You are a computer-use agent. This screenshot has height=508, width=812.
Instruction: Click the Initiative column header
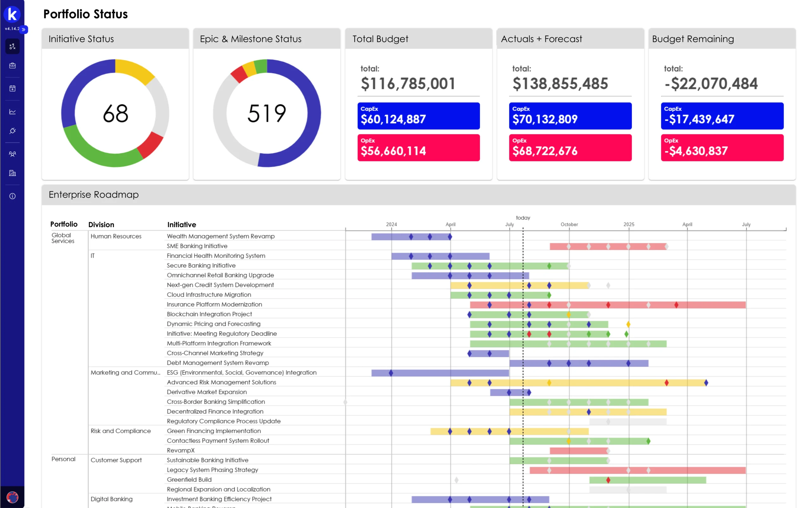click(x=181, y=224)
